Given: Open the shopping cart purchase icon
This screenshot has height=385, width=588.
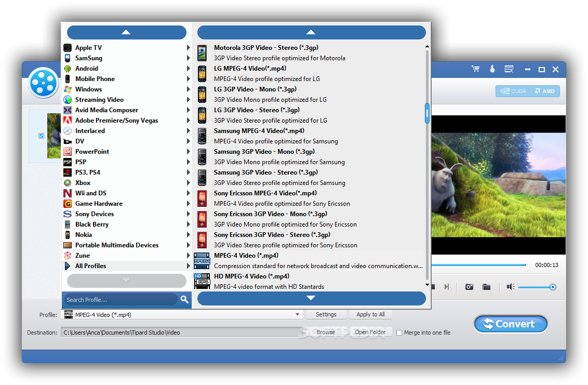Looking at the screenshot, I should coord(475,69).
